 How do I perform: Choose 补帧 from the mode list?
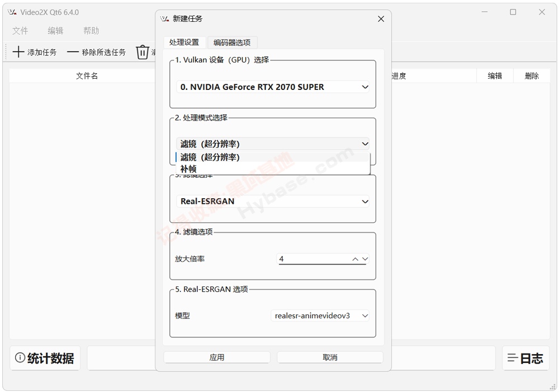coord(273,169)
